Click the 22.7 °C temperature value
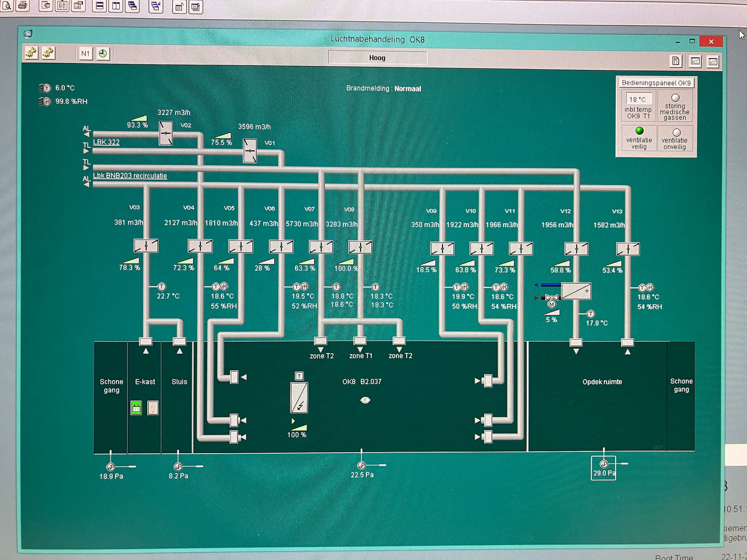The image size is (747, 560). click(x=168, y=296)
